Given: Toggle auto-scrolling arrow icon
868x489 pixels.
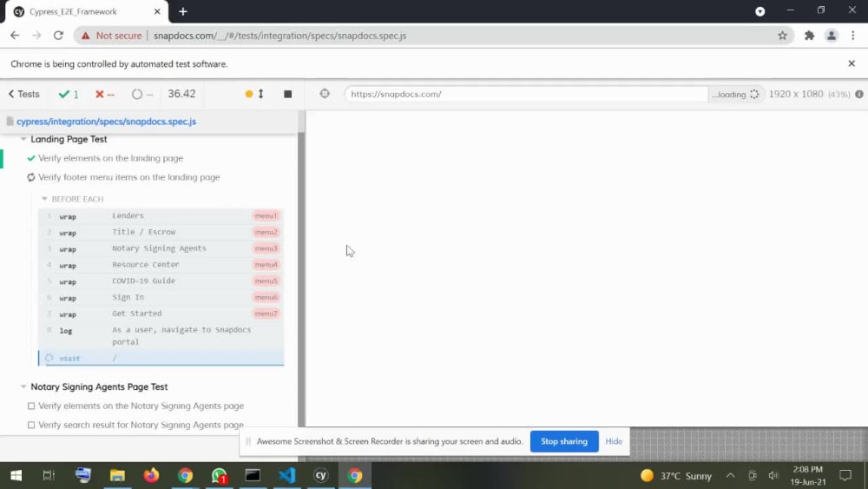Looking at the screenshot, I should pyautogui.click(x=260, y=94).
